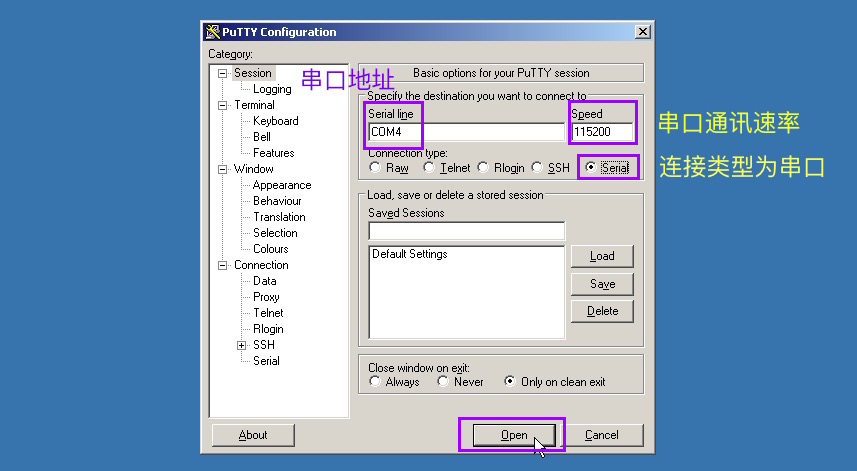
Task: Collapse the Window tree node
Action: point(222,169)
